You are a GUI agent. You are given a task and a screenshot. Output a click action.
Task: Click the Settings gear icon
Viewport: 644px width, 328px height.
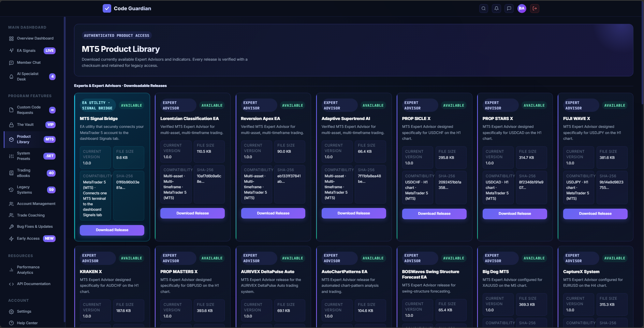click(11, 312)
